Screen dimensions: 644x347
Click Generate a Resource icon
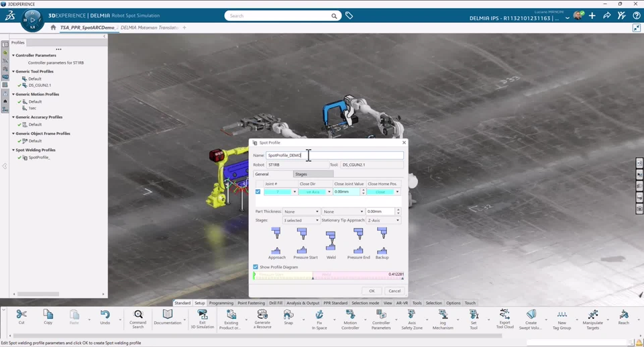(262, 315)
